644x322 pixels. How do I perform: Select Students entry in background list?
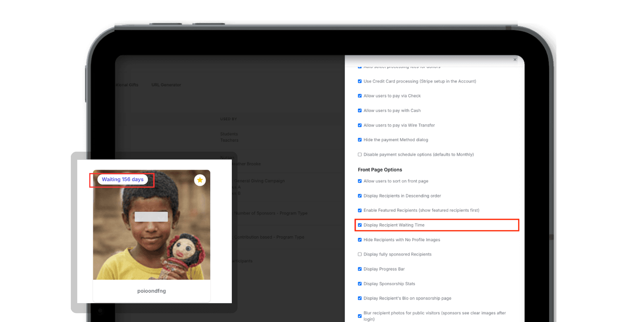229,134
